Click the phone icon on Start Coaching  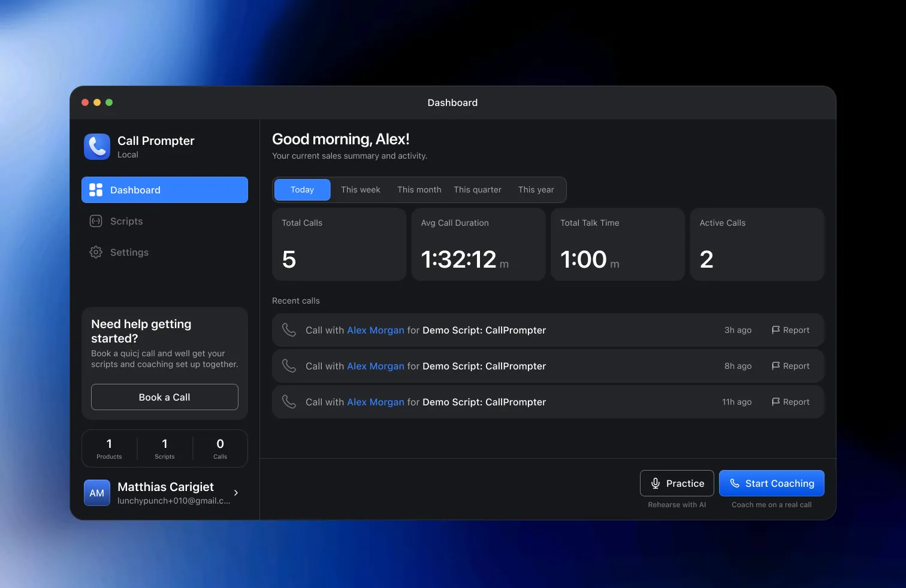click(735, 483)
